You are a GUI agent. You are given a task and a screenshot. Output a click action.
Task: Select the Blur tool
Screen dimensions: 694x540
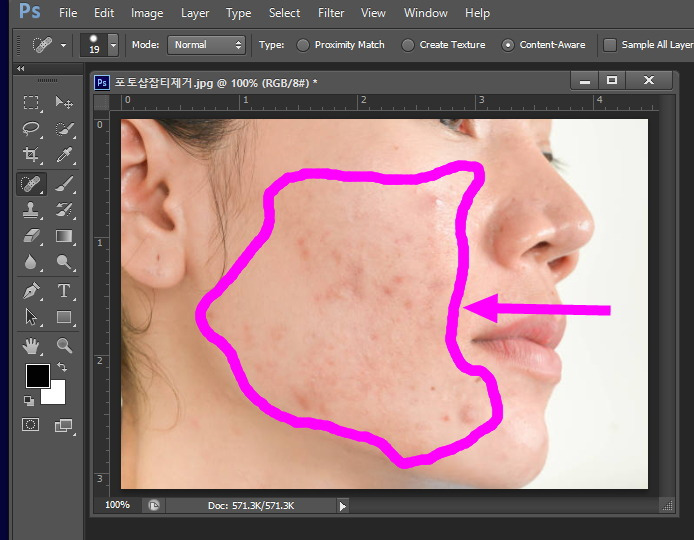coord(31,262)
